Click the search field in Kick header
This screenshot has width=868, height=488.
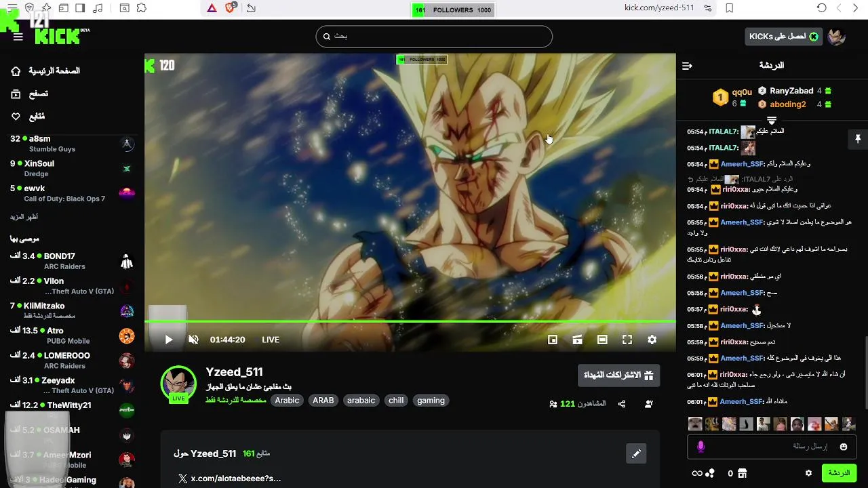[x=434, y=37]
